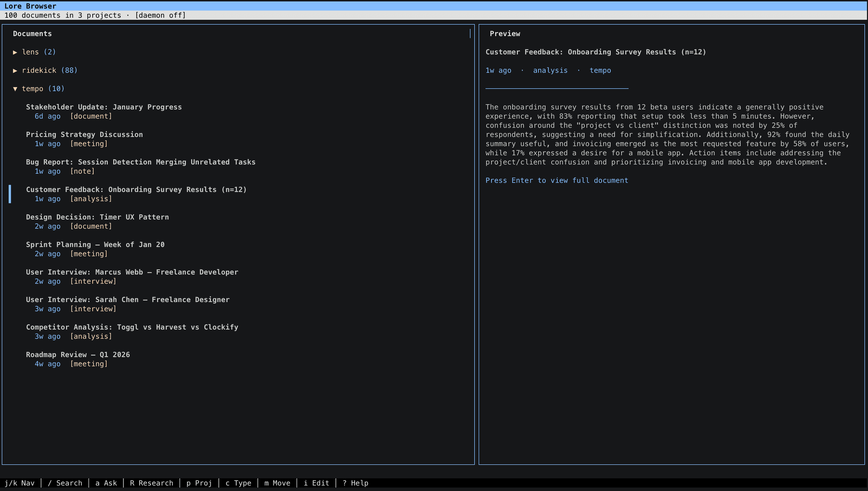The width and height of the screenshot is (868, 491).
Task: Click the daemon off indicator
Action: tap(160, 15)
